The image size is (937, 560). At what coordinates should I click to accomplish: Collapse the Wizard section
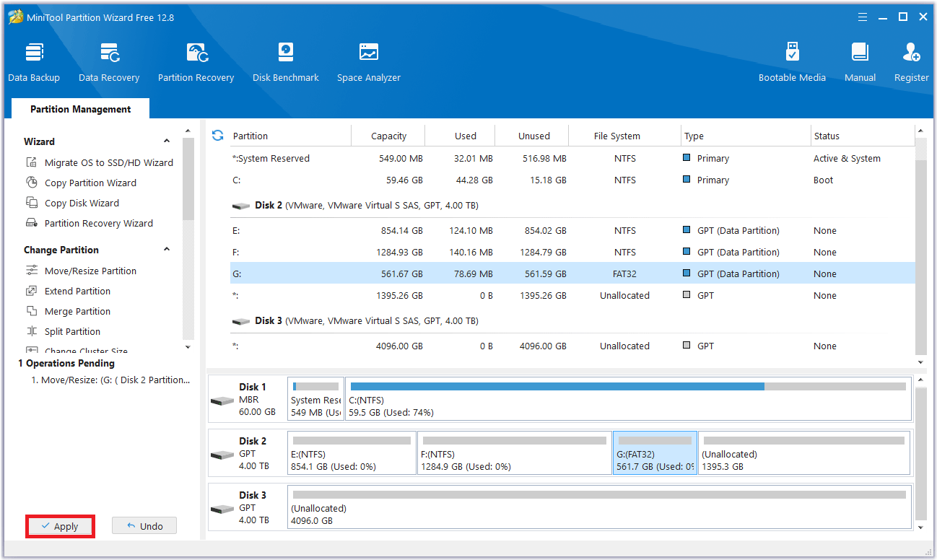(167, 141)
